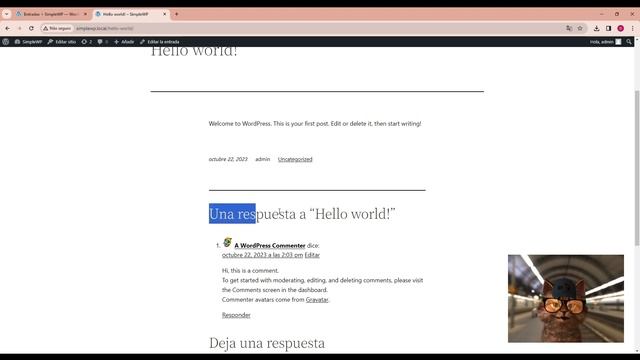Open the Uncategorized category link
This screenshot has height=360, width=640.
click(x=295, y=159)
